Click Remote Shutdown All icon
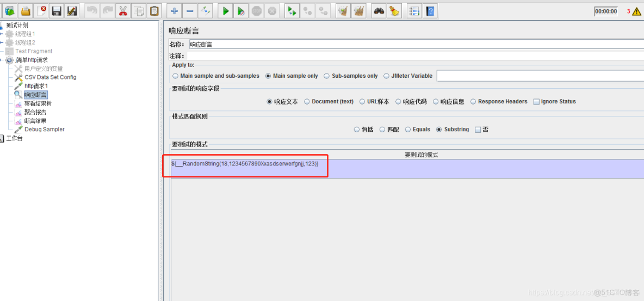The width and height of the screenshot is (644, 301). coord(323,11)
